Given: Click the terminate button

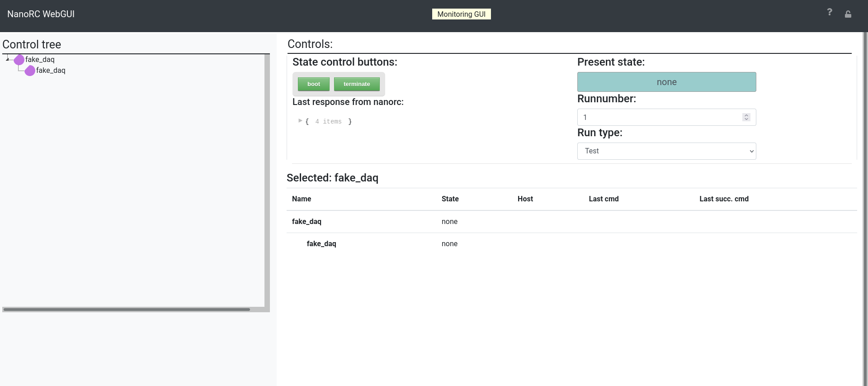Looking at the screenshot, I should pyautogui.click(x=357, y=84).
